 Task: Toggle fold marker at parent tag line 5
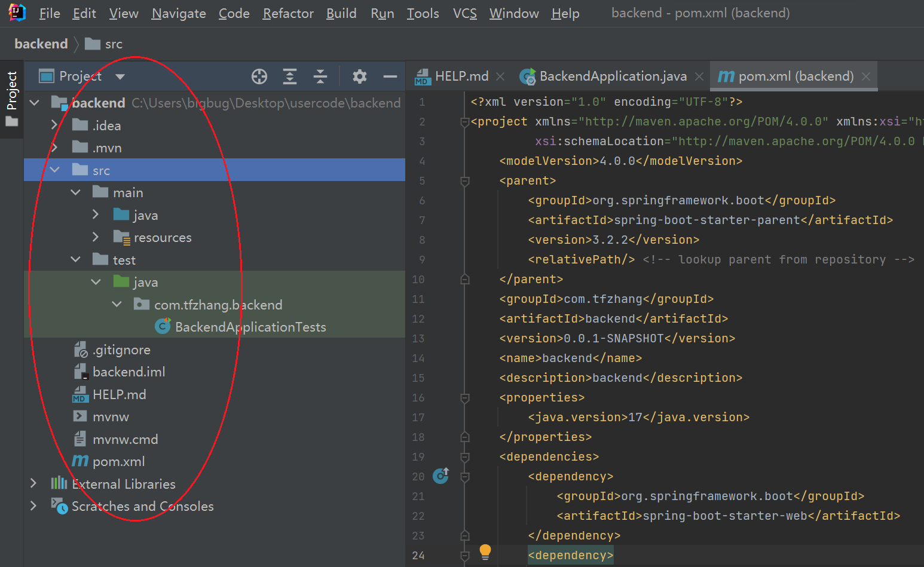tap(464, 181)
